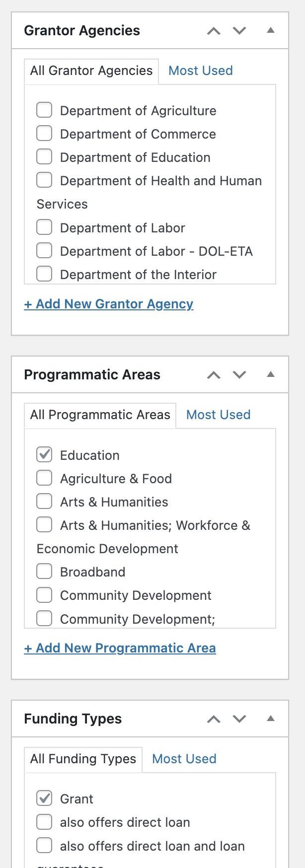The height and width of the screenshot is (868, 305).
Task: Open Most Used programmatic areas tab
Action: (218, 415)
